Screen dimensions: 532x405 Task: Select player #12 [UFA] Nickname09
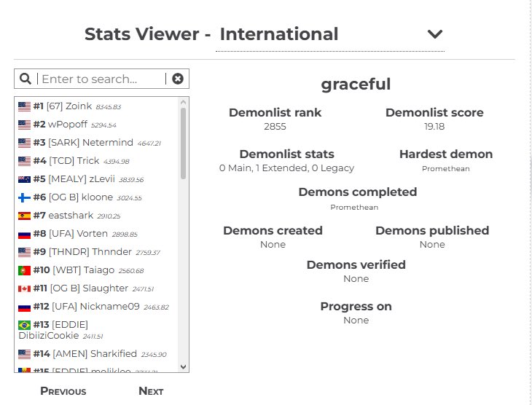[96, 307]
